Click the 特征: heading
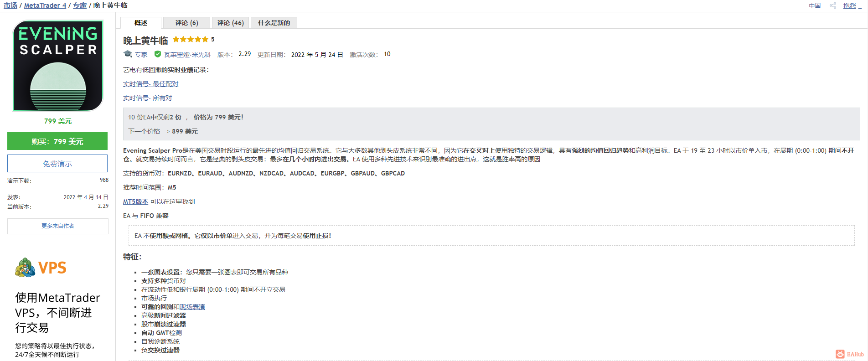This screenshot has width=868, height=361. pos(132,257)
